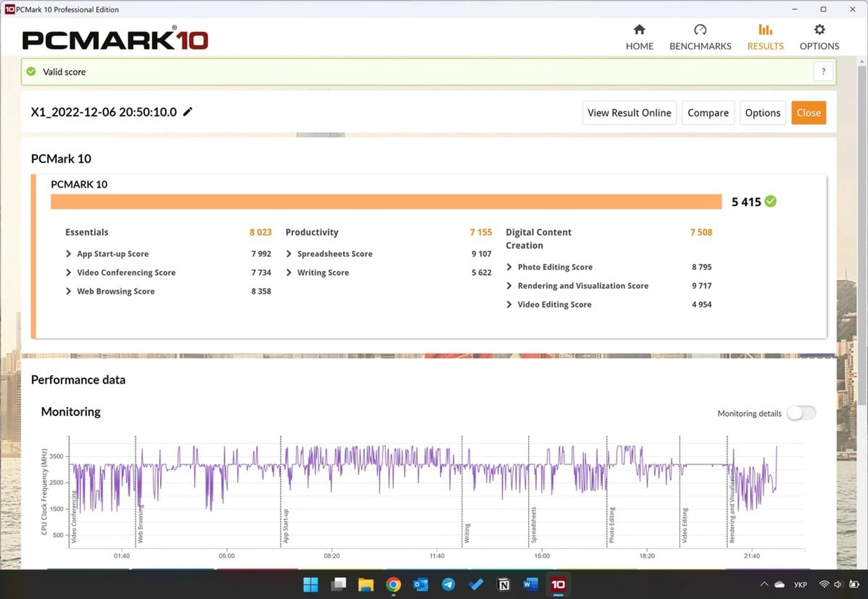Toggle the Monitoring details switch
868x599 pixels.
coord(801,413)
